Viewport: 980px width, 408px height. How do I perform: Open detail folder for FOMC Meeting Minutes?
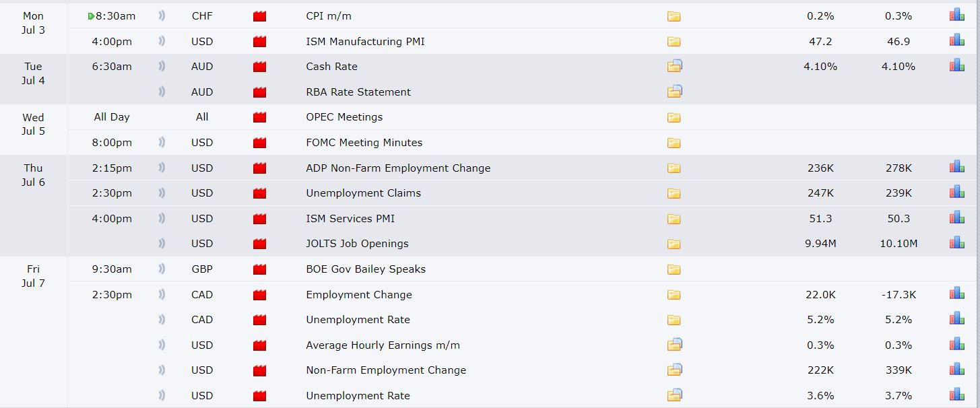click(x=674, y=143)
